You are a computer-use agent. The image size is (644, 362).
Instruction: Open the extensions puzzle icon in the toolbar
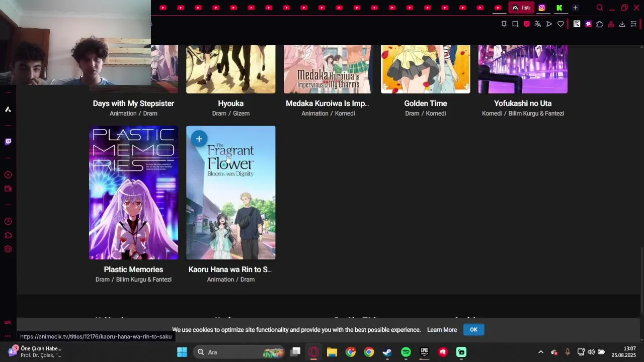(600, 24)
